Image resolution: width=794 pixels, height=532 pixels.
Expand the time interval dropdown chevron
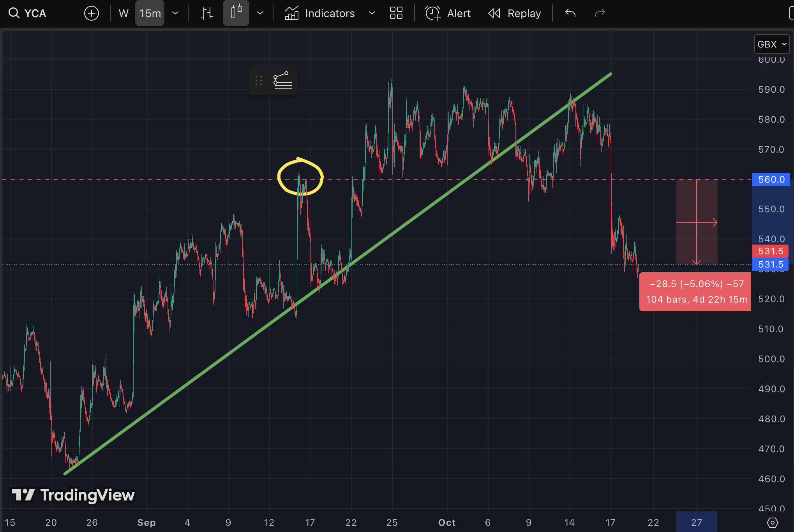pos(175,13)
